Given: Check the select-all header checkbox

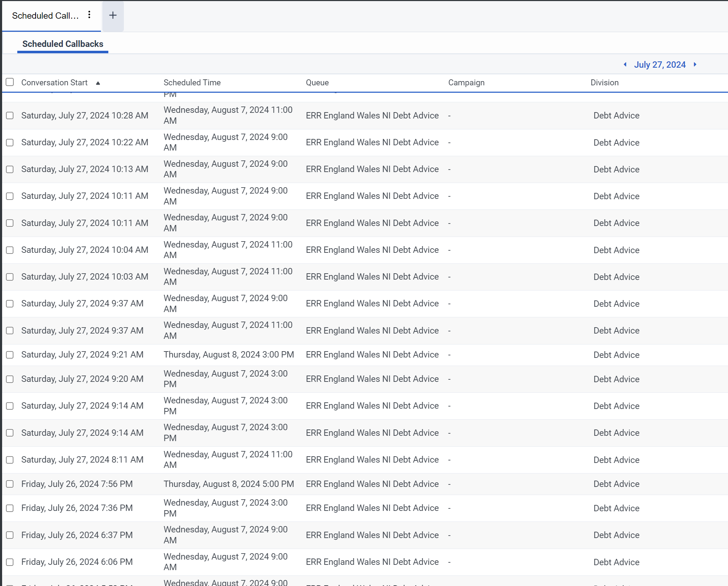Looking at the screenshot, I should click(x=10, y=82).
